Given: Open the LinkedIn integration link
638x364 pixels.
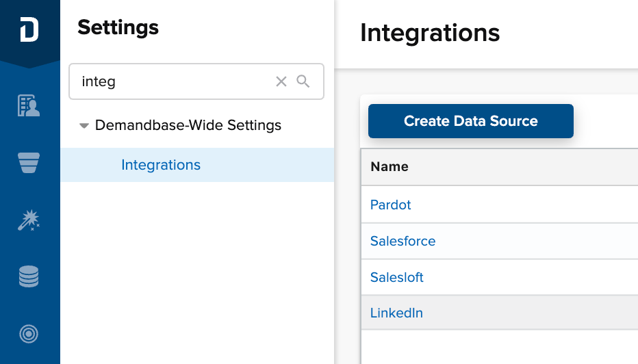Looking at the screenshot, I should tap(396, 313).
